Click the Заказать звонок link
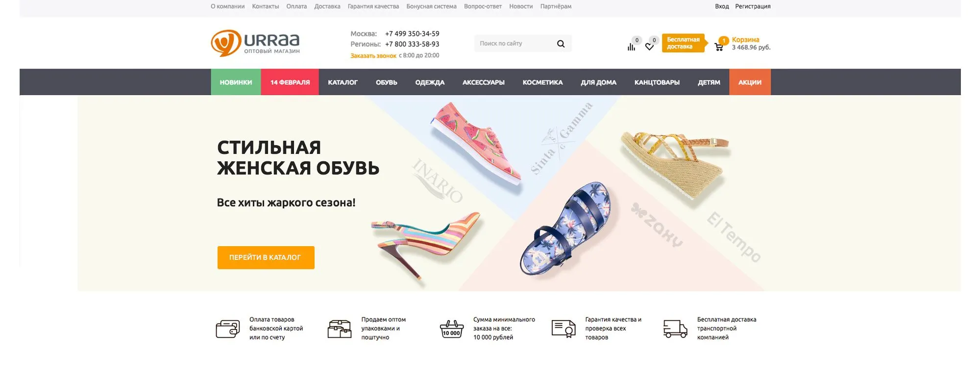980x378 pixels. pos(373,56)
